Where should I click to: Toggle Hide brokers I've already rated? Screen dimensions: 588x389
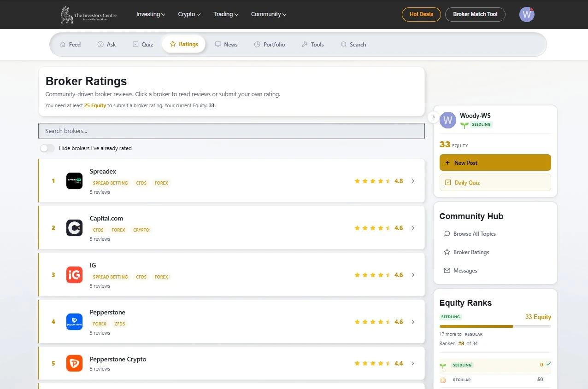click(x=47, y=148)
